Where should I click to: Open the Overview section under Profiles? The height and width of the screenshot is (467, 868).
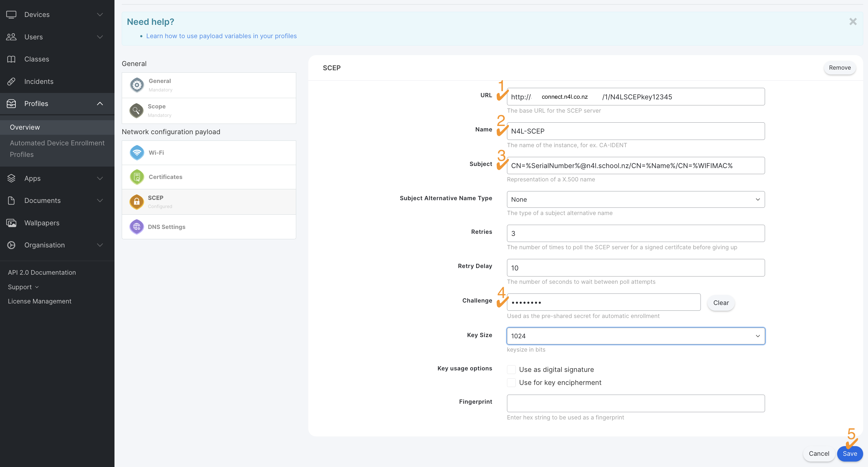[25, 127]
